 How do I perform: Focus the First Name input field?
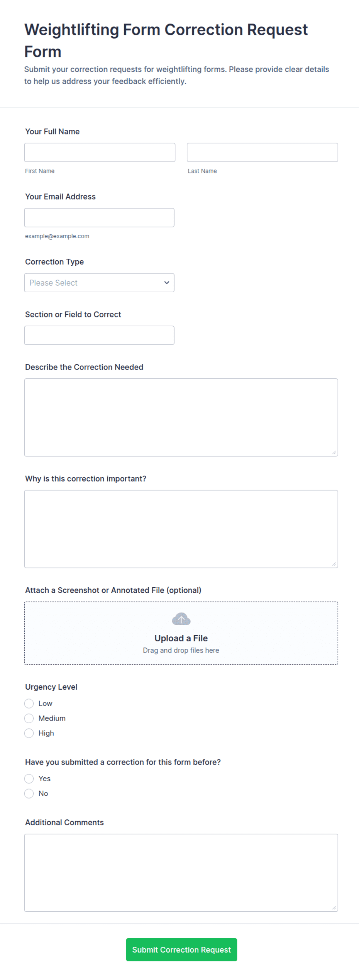pos(100,153)
